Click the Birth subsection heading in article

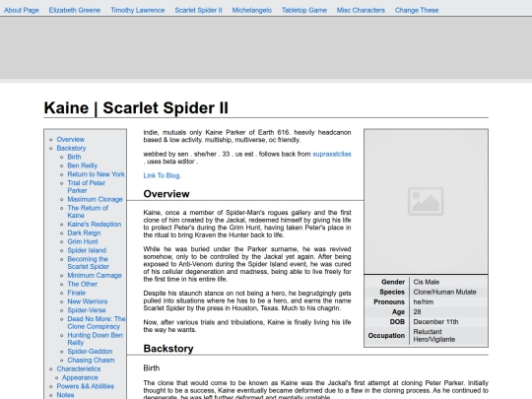152,368
